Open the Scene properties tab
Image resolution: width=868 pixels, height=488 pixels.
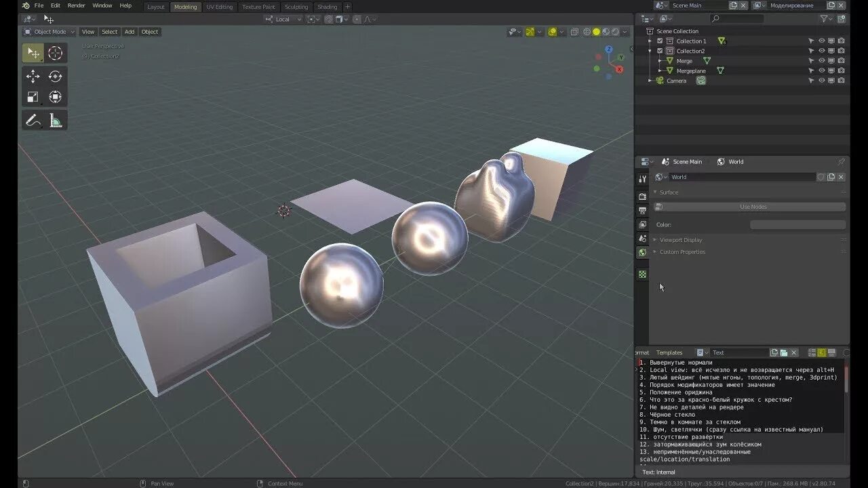click(642, 239)
